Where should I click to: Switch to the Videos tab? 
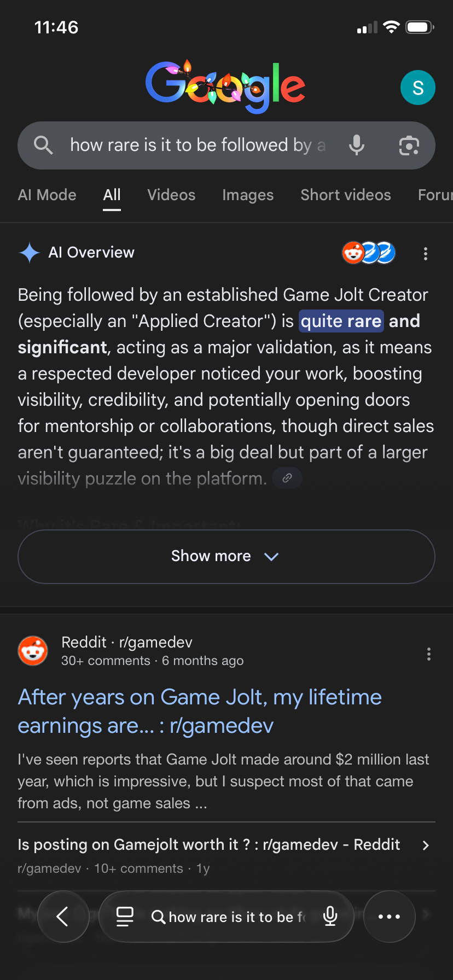[171, 195]
